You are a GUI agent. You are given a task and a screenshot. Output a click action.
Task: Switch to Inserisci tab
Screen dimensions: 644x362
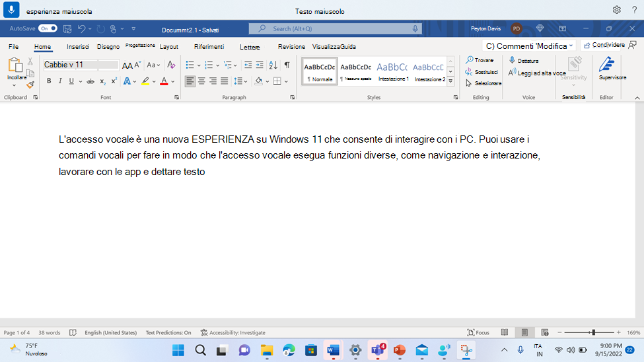tap(78, 46)
